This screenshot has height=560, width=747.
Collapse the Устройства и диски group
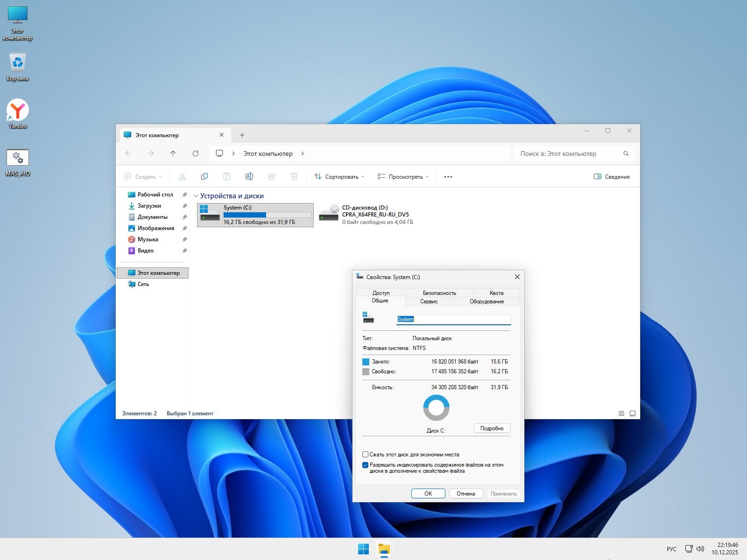pyautogui.click(x=196, y=196)
